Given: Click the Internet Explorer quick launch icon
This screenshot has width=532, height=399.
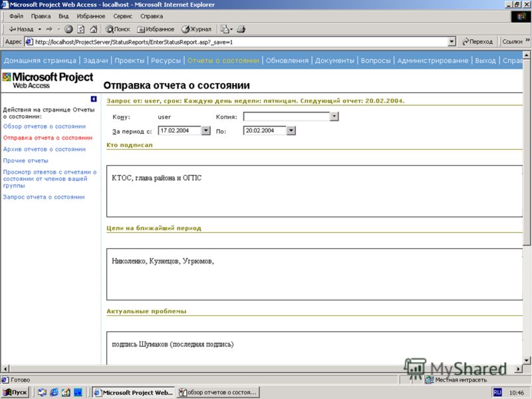Looking at the screenshot, I should coord(55,392).
